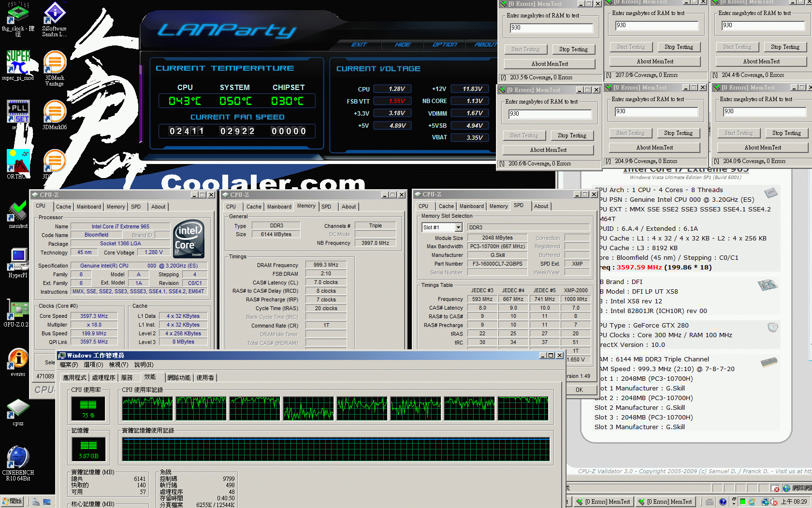Click the red X browser status bar icon
Image resolution: width=812 pixels, height=508 pixels.
click(x=775, y=489)
